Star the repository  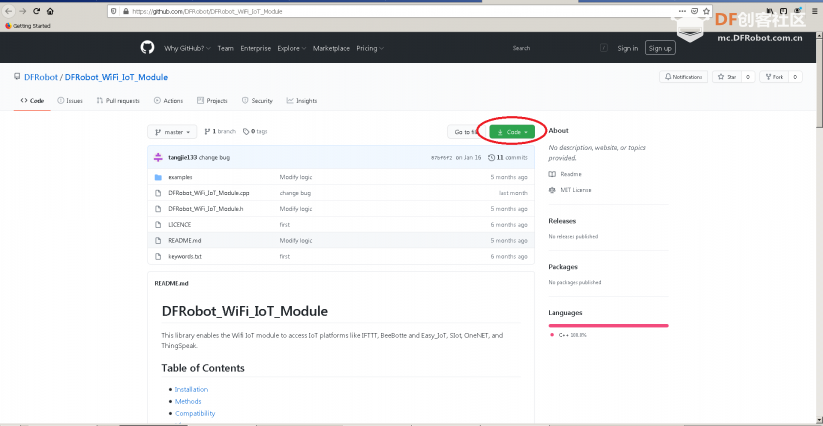[x=727, y=77]
